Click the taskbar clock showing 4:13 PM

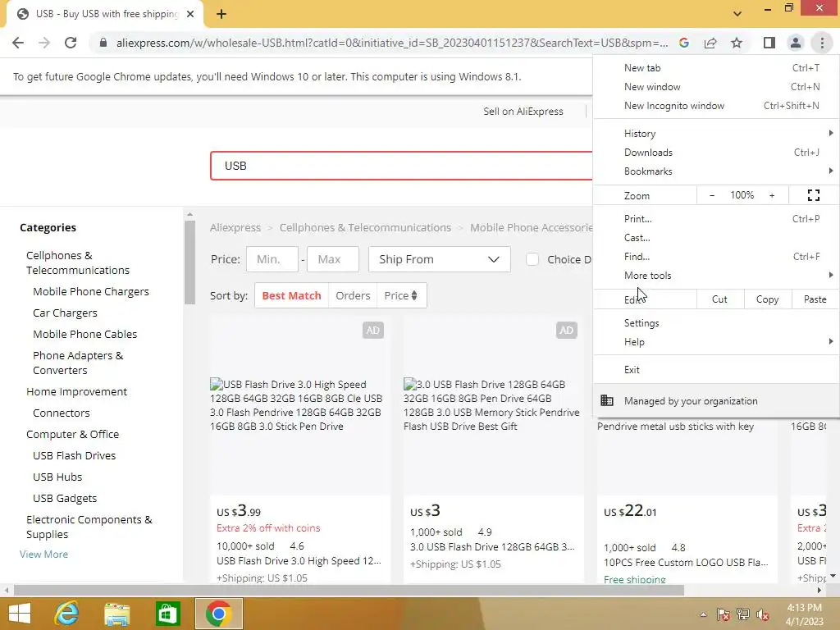click(x=804, y=614)
